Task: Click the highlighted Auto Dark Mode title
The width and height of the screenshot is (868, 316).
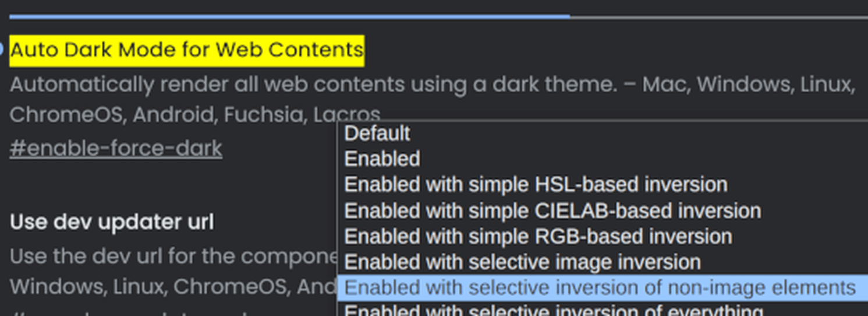Action: coord(187,50)
